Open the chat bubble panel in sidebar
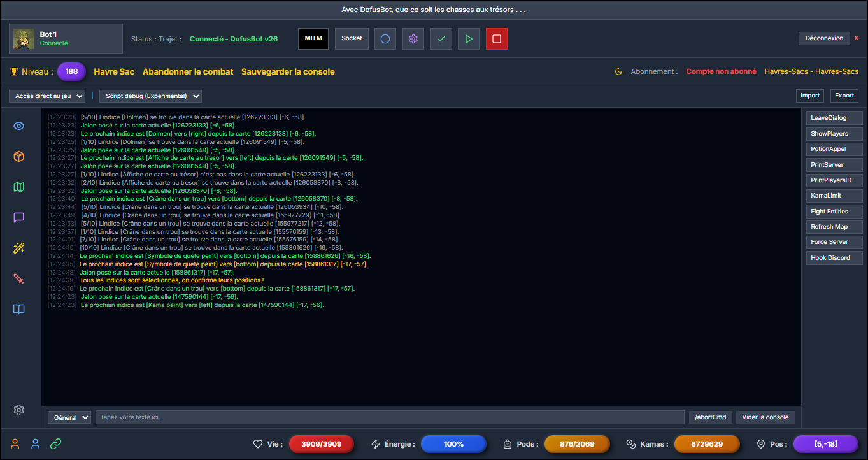 tap(18, 217)
